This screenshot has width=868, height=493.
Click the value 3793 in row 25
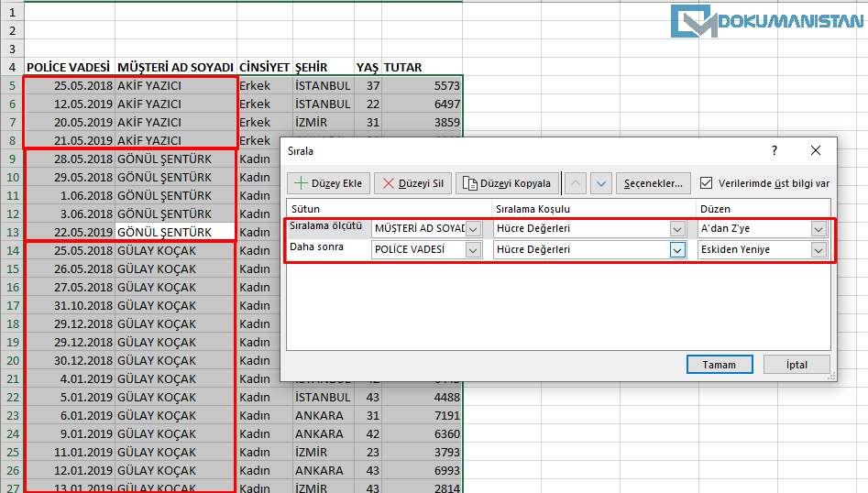click(422, 452)
